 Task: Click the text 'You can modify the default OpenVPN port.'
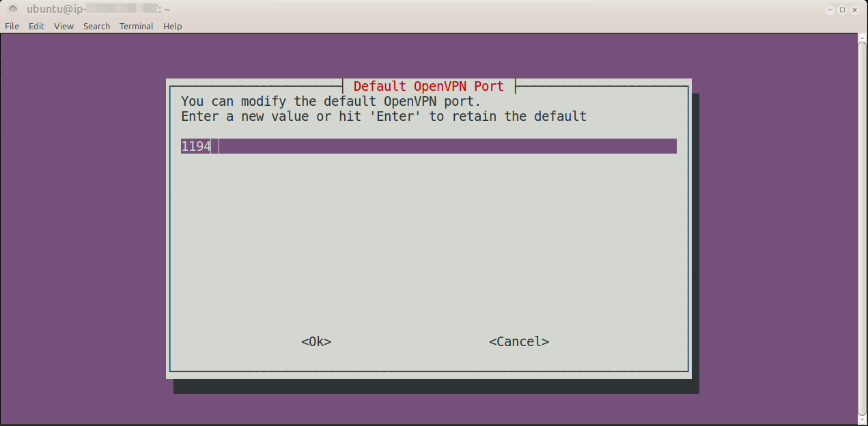tap(331, 101)
